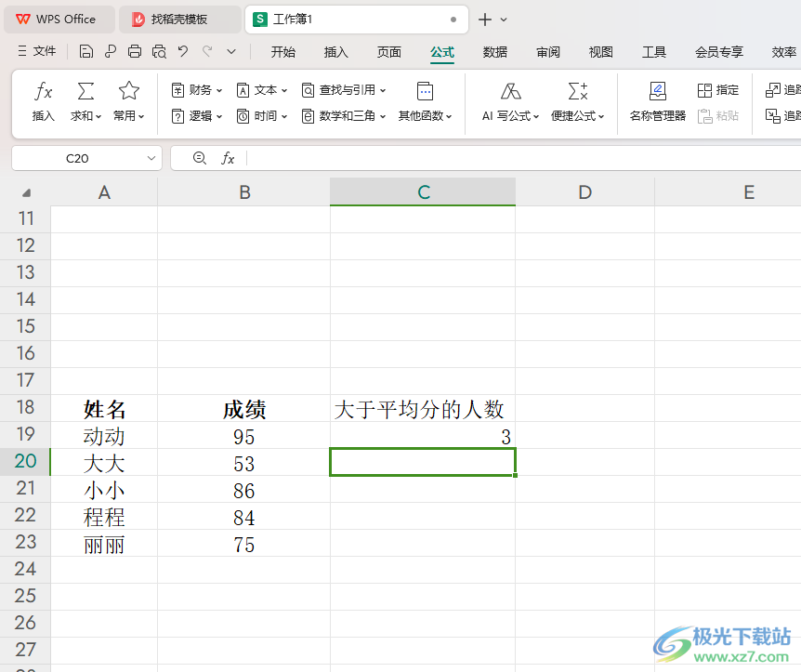This screenshot has width=801, height=672.
Task: Click the Select All corner triangle
Action: pos(27,193)
